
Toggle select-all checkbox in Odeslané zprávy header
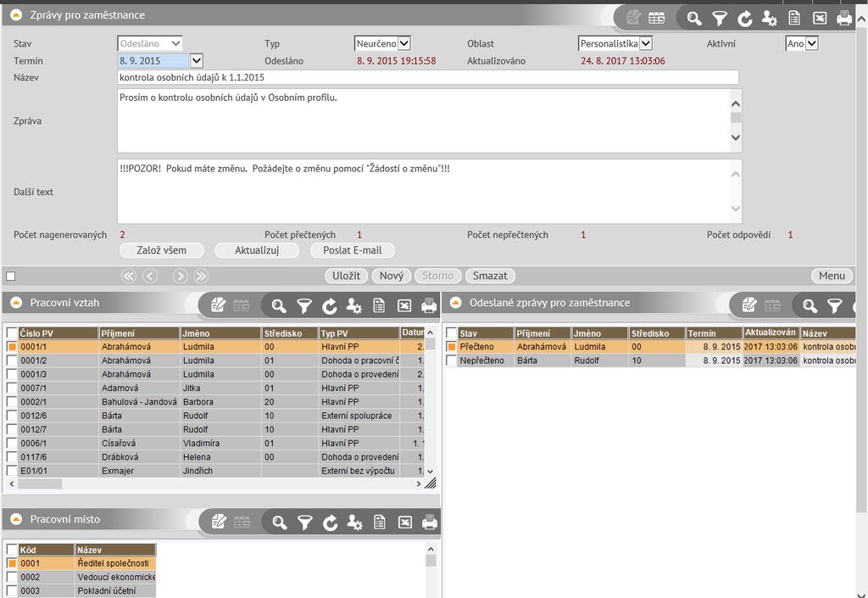tap(451, 333)
